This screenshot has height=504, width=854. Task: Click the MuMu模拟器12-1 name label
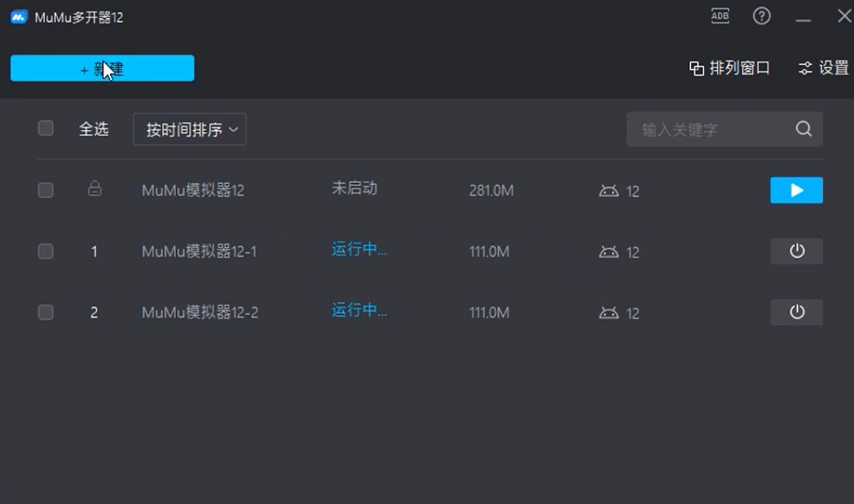click(199, 252)
